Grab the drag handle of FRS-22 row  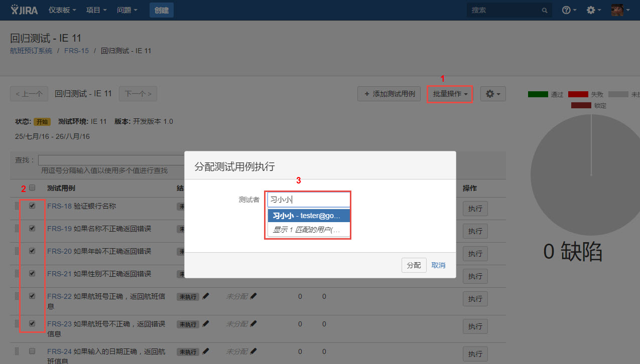(17, 296)
